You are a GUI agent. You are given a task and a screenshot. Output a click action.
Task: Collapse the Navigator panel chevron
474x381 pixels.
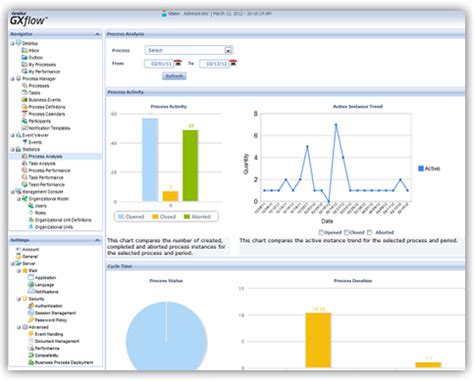tap(97, 34)
